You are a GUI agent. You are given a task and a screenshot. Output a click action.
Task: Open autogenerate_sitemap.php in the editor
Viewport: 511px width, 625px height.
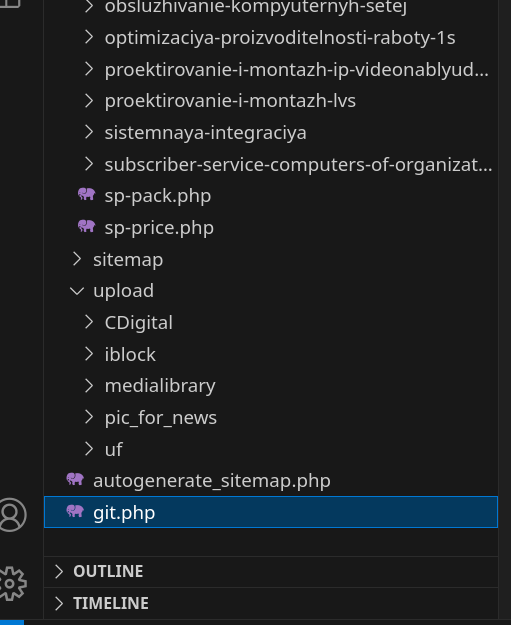click(212, 481)
